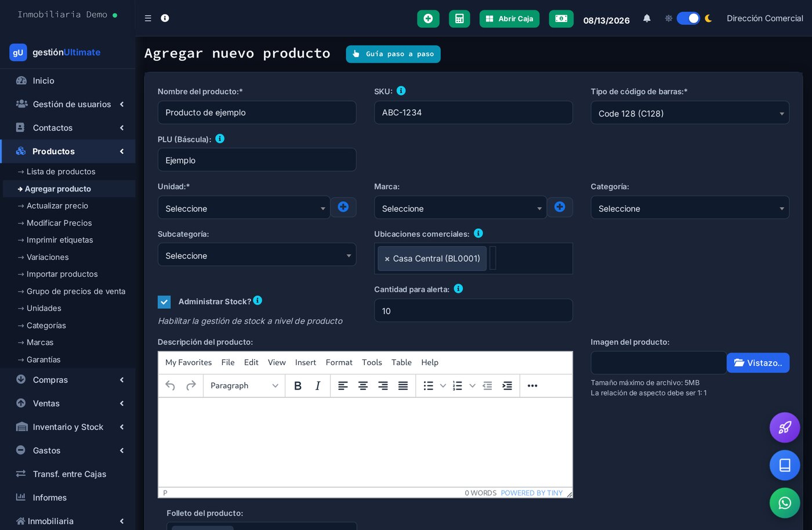812x530 pixels.
Task: Open bullet list style dropdown arrow
Action: tap(443, 385)
